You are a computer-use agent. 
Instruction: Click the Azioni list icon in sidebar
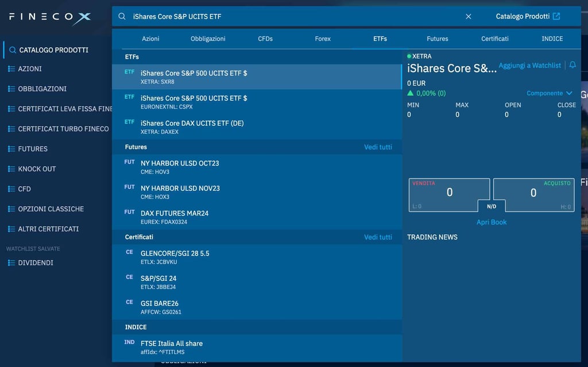11,69
